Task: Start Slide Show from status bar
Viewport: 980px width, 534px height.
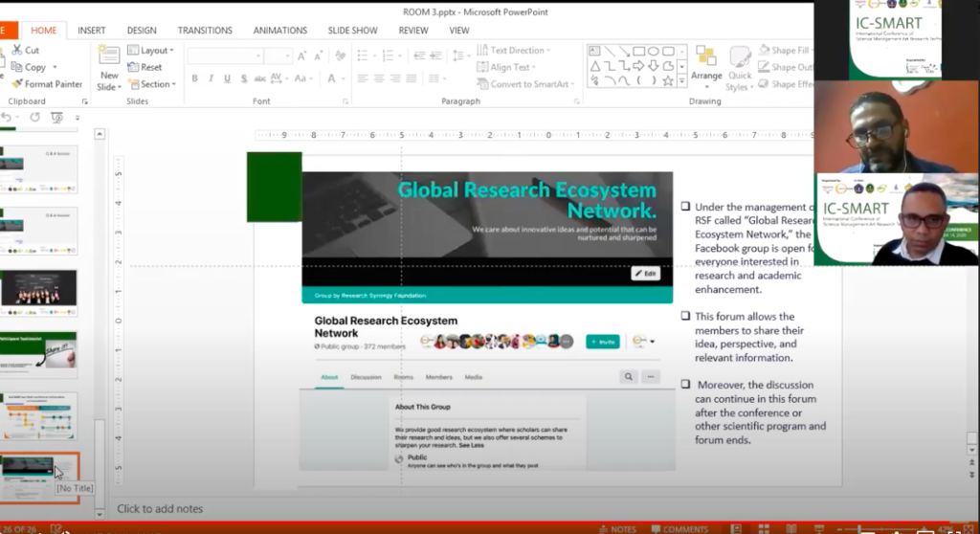Action: (x=819, y=529)
